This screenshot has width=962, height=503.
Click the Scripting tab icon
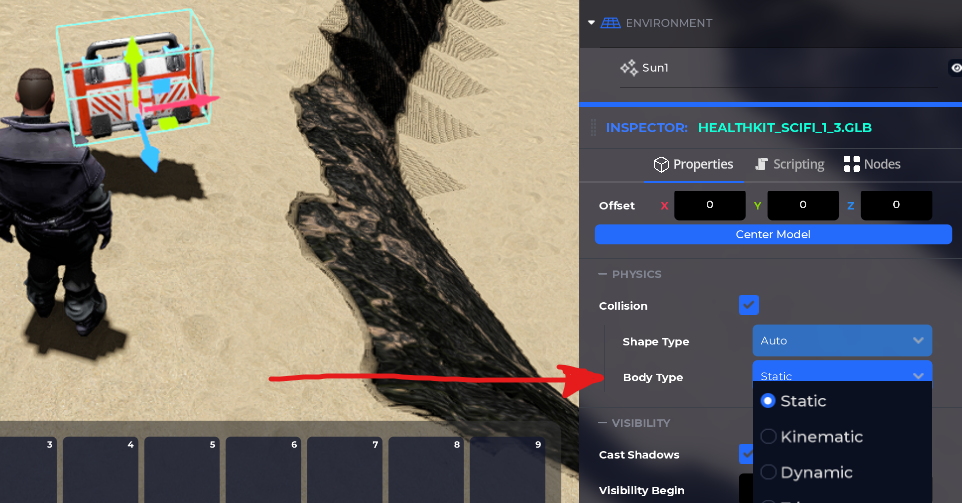tap(761, 164)
